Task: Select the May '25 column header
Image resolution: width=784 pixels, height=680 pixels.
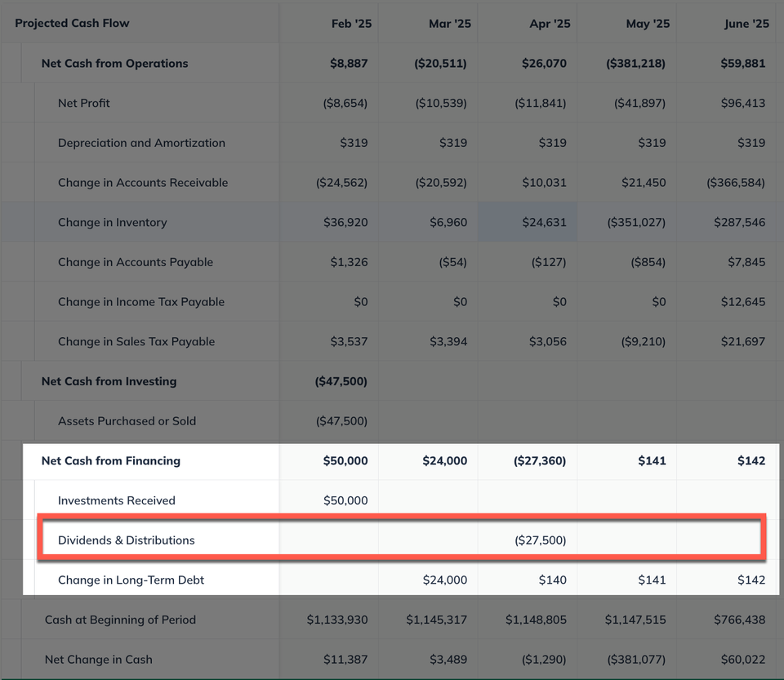Action: coord(648,24)
